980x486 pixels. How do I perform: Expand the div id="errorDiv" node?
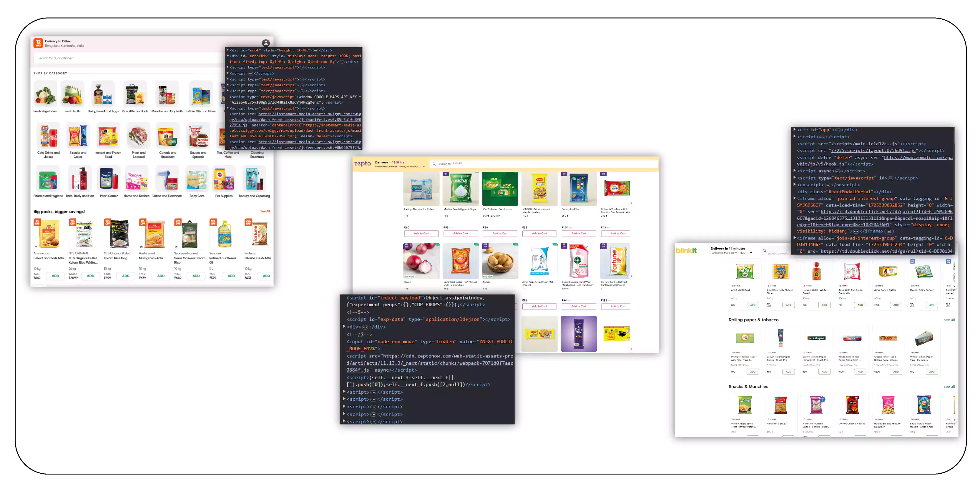click(227, 56)
